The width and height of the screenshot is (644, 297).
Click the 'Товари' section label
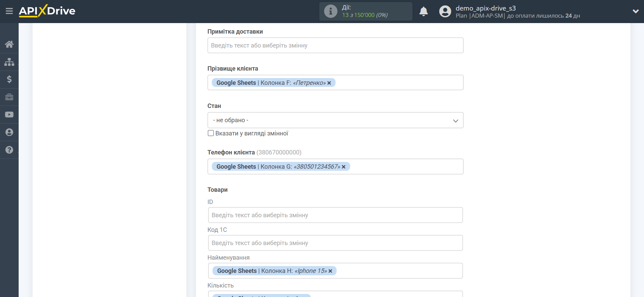pos(217,190)
